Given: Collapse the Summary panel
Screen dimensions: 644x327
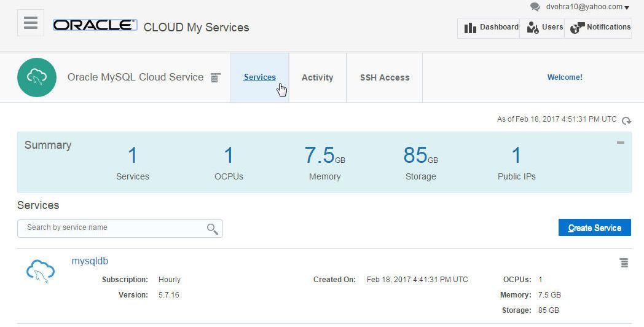Looking at the screenshot, I should (x=621, y=143).
